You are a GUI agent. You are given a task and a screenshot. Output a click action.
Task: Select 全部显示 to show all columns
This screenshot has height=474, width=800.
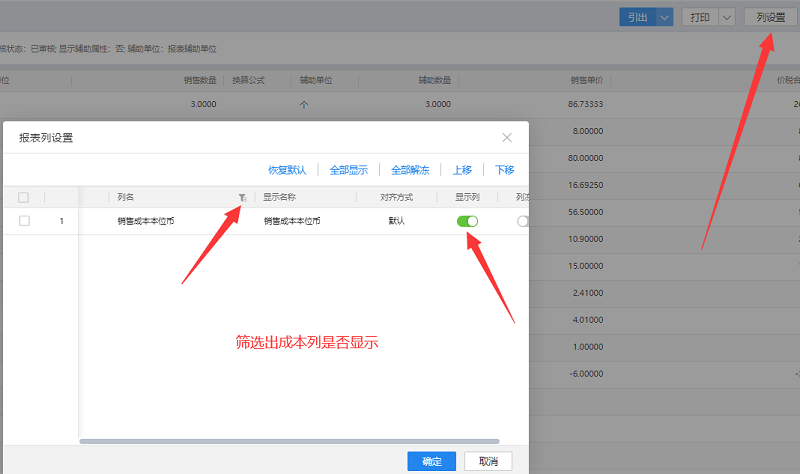click(349, 170)
